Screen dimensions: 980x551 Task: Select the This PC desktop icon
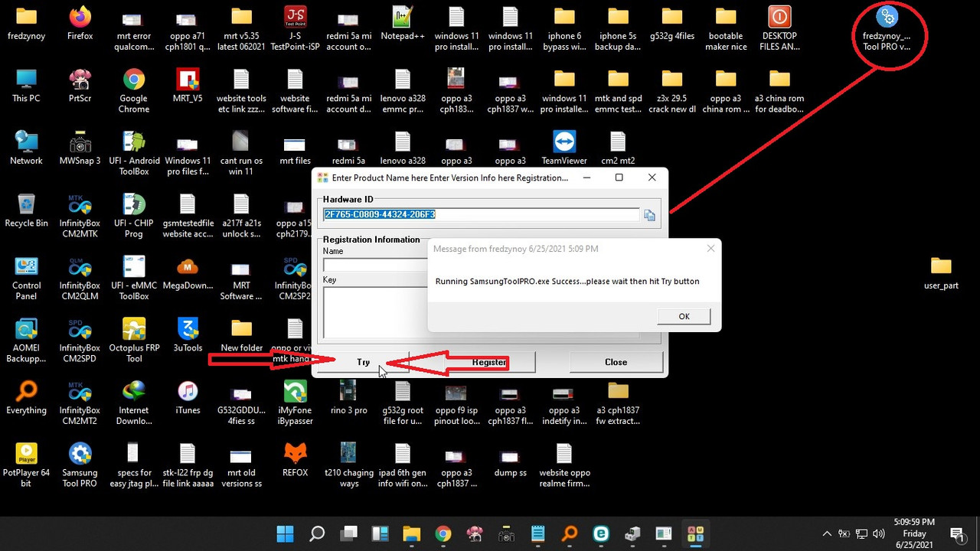26,86
